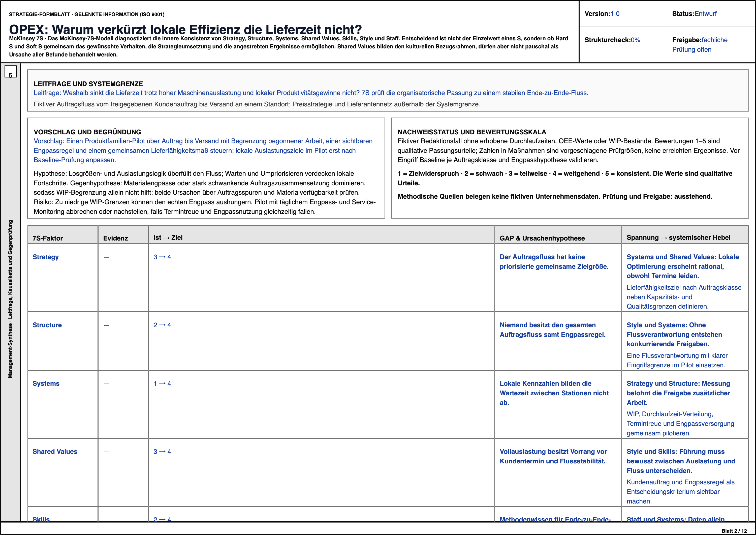Click the Systems rating '1 → 4'
Viewport: 756px width, 535px height.
[162, 383]
